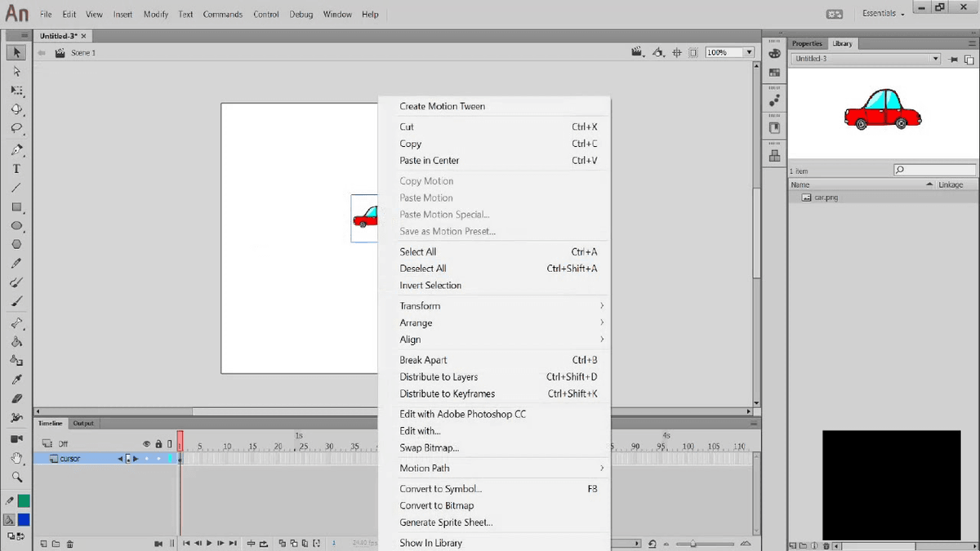Select the Subselection tool
Viewport: 980px width, 551px height.
[16, 72]
